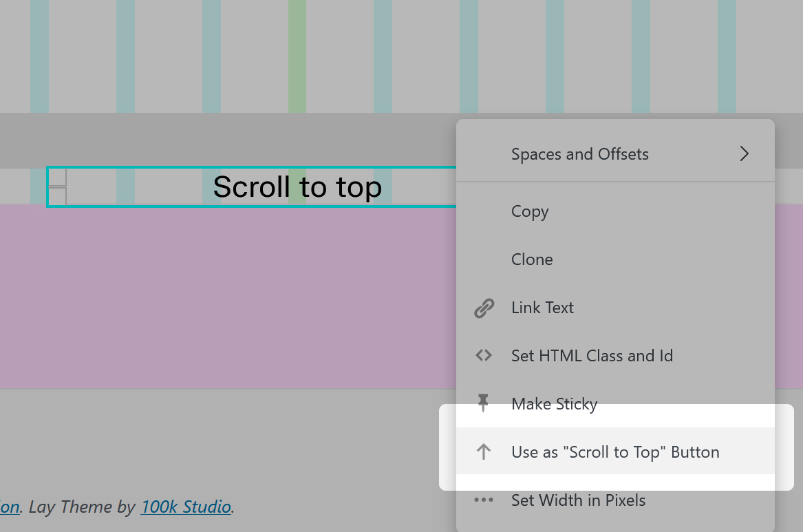Select Clone in the context menu
This screenshot has height=532, width=803.
[x=532, y=259]
